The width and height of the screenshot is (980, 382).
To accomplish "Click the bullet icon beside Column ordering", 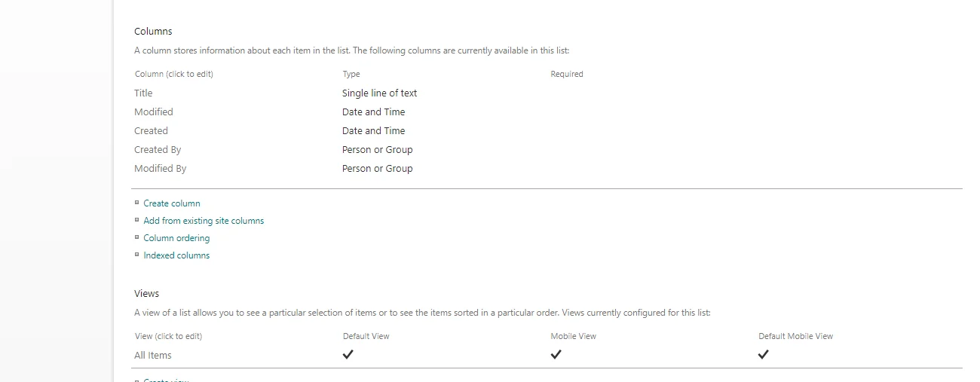I will pos(136,237).
